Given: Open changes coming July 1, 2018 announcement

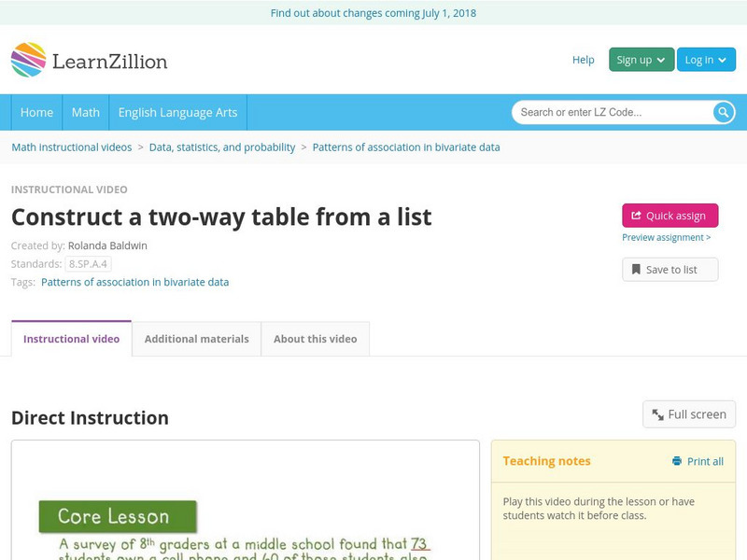Looking at the screenshot, I should pos(373,13).
